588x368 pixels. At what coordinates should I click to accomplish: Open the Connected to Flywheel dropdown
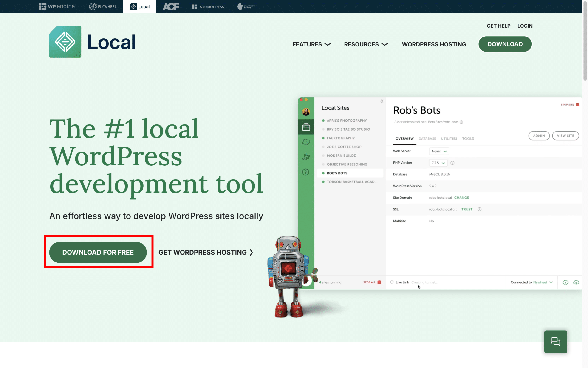(531, 282)
